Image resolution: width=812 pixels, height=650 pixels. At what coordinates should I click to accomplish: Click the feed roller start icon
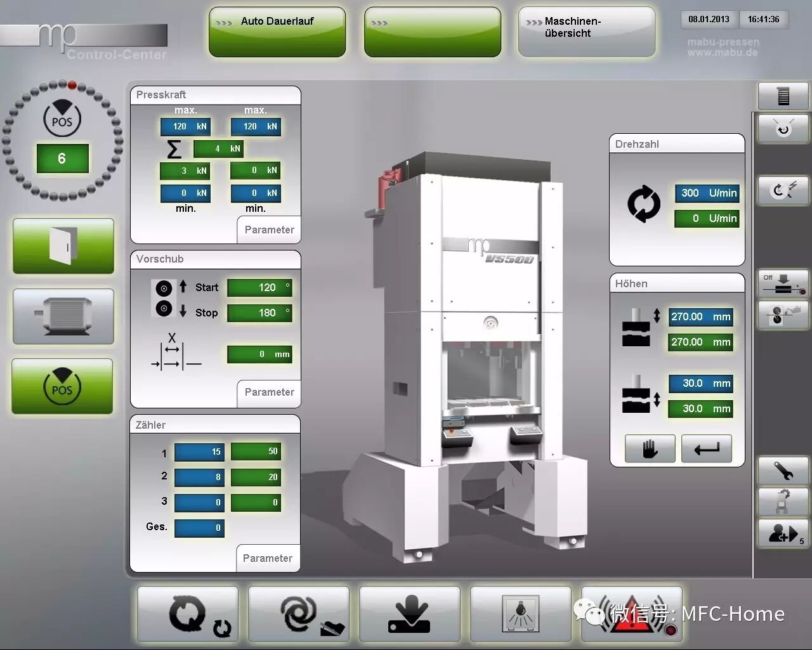tap(164, 289)
